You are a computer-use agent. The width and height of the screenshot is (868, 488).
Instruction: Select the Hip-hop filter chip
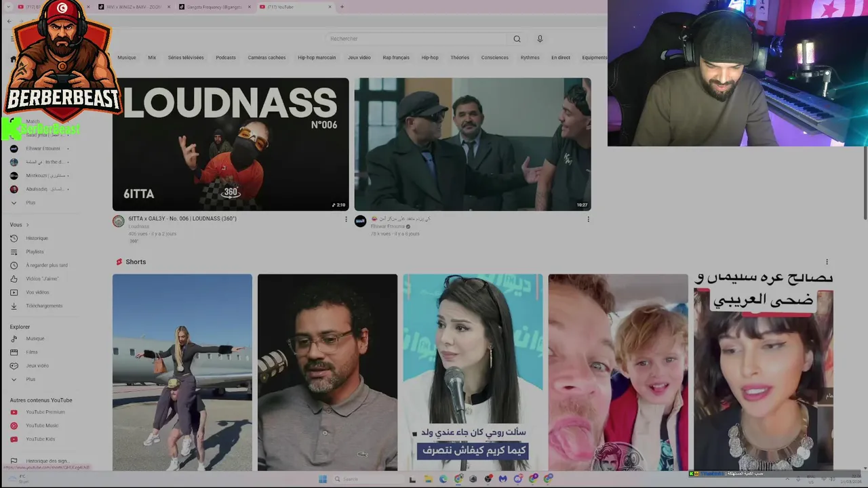[x=430, y=58]
